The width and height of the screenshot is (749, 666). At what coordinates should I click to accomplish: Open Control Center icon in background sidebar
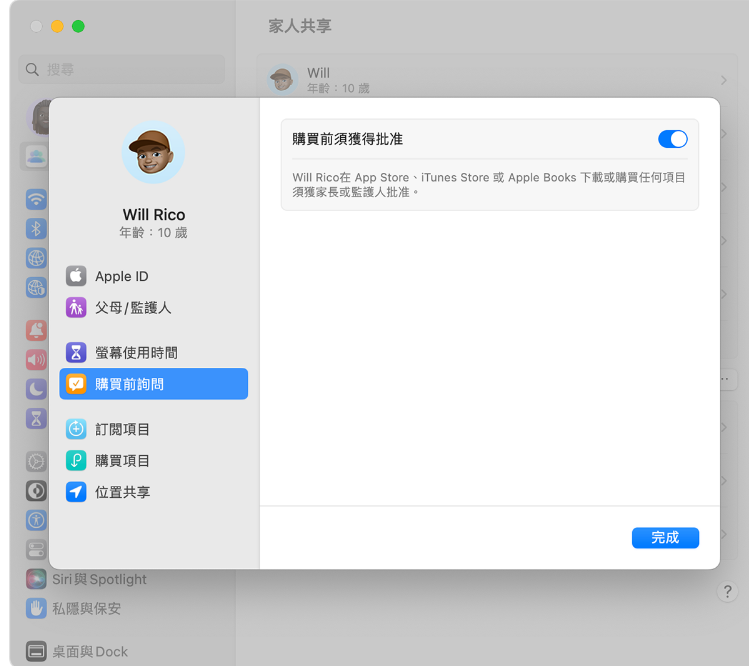click(x=36, y=549)
